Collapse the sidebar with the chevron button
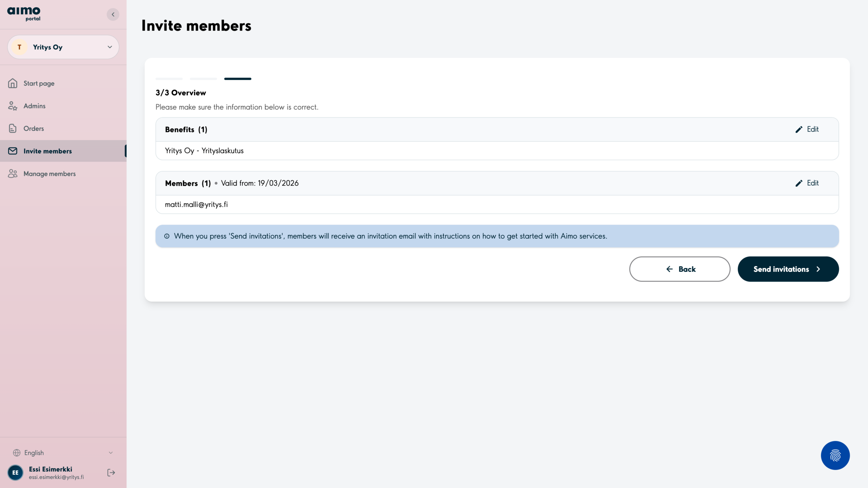The image size is (868, 488). pos(113,15)
